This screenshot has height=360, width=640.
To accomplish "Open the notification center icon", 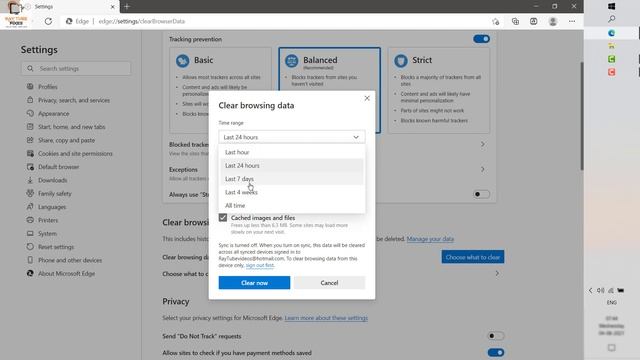I will click(x=611, y=348).
